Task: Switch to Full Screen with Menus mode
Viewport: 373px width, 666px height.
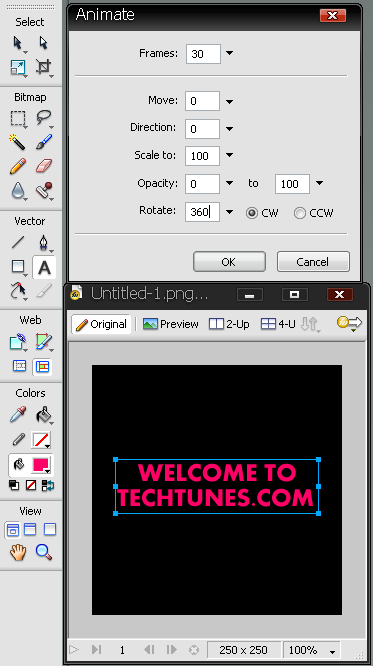Action: 30,529
